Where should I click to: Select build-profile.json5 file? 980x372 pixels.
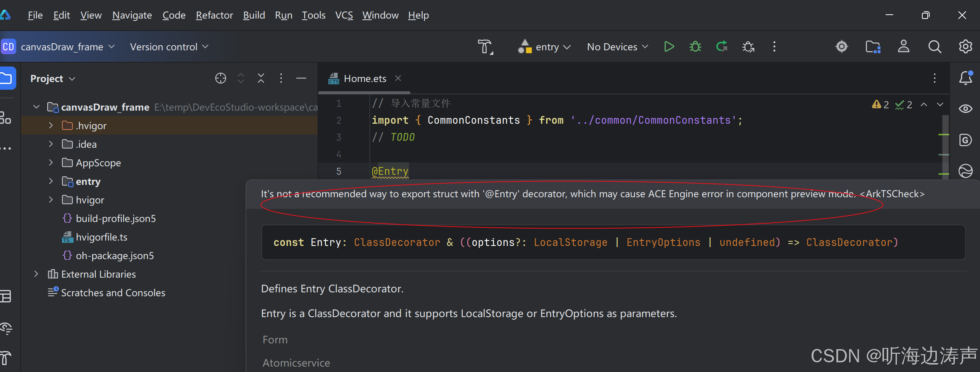[116, 218]
